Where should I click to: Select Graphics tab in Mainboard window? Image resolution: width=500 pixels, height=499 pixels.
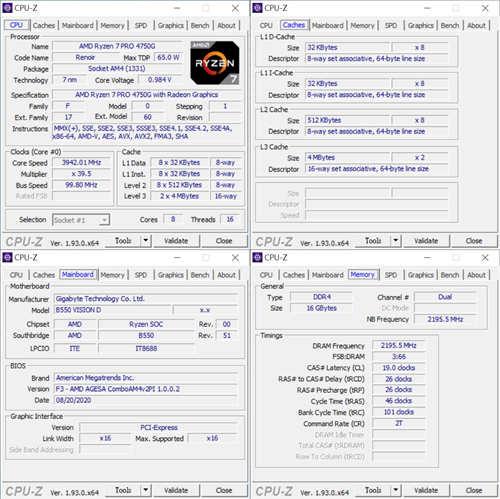(171, 275)
